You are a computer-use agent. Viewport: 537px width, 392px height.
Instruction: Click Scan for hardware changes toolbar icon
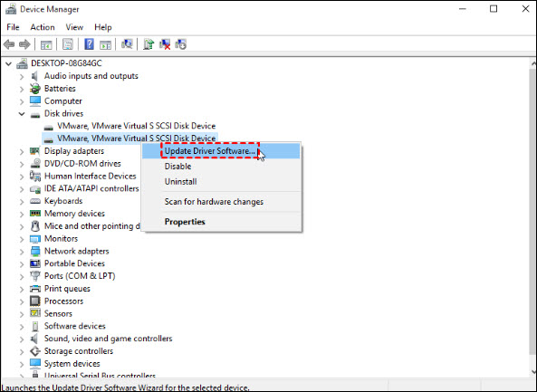point(127,44)
